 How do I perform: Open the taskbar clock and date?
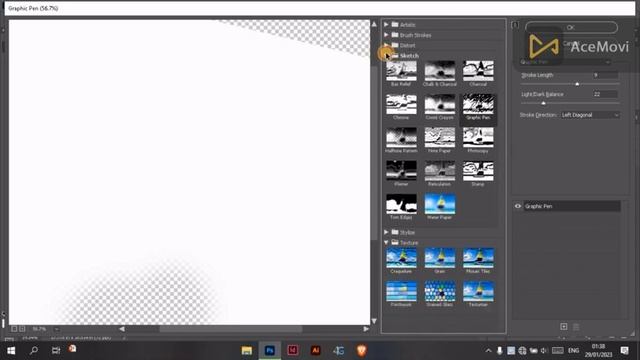pos(598,351)
